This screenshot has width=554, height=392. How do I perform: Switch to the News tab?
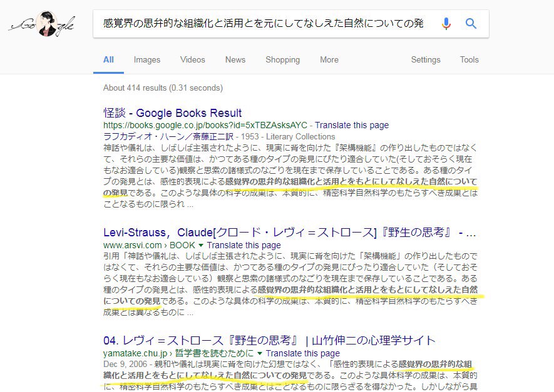pos(235,59)
